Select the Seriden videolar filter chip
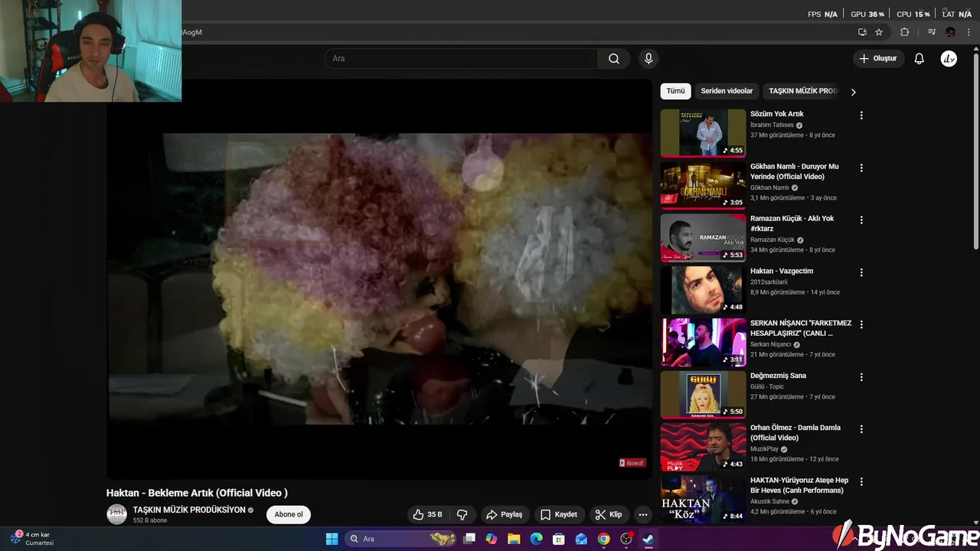Viewport: 980px width, 551px height. (x=727, y=91)
